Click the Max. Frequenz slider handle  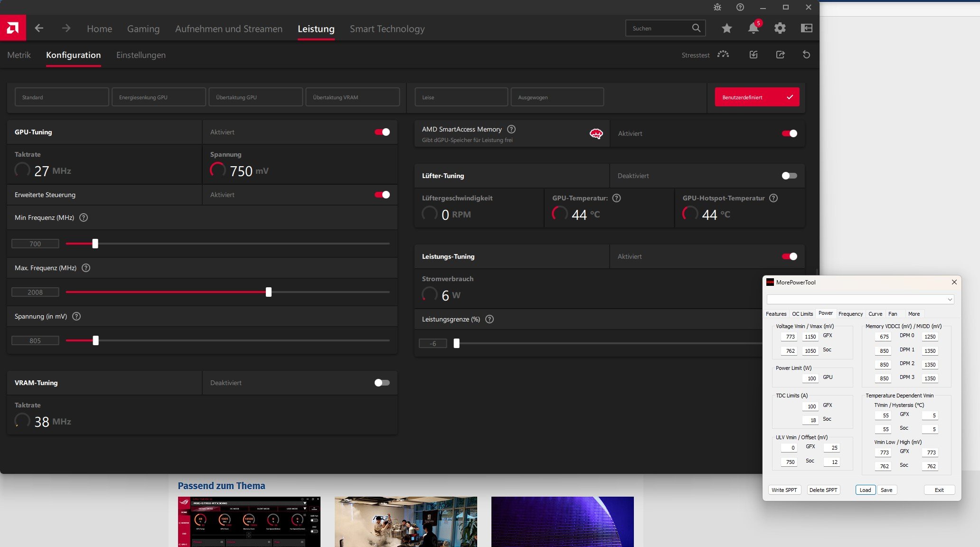[x=269, y=292]
